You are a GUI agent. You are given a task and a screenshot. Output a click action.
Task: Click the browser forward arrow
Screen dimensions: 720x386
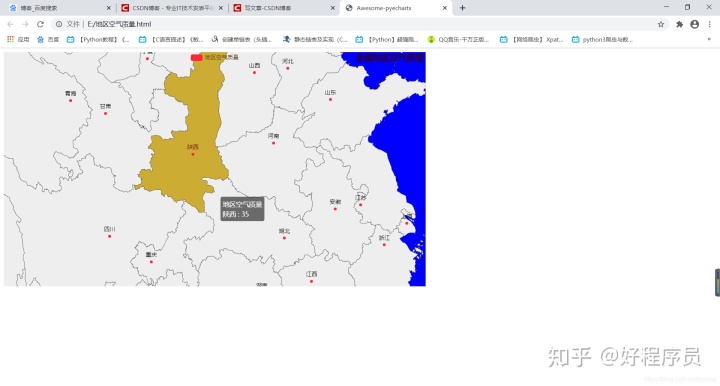coord(25,24)
